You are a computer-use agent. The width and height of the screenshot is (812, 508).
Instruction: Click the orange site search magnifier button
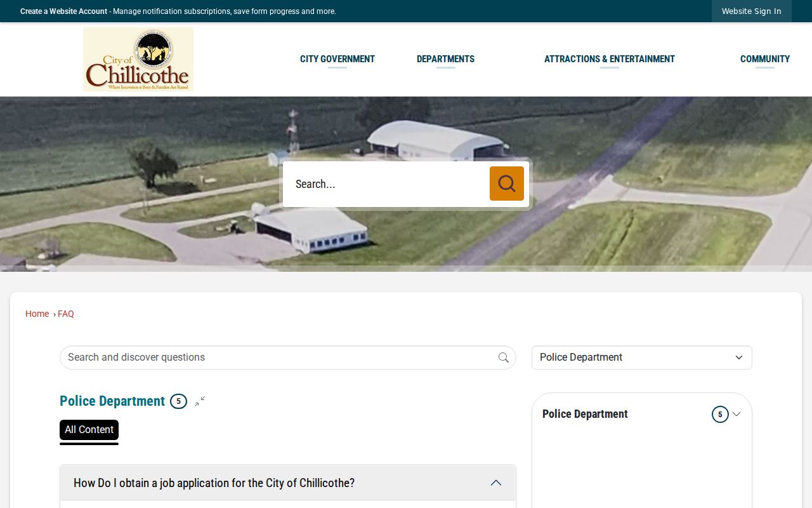[x=506, y=184]
